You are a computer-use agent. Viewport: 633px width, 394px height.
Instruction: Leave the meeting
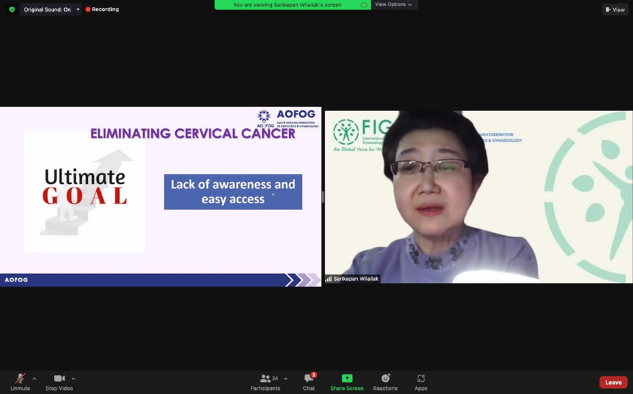click(x=613, y=382)
